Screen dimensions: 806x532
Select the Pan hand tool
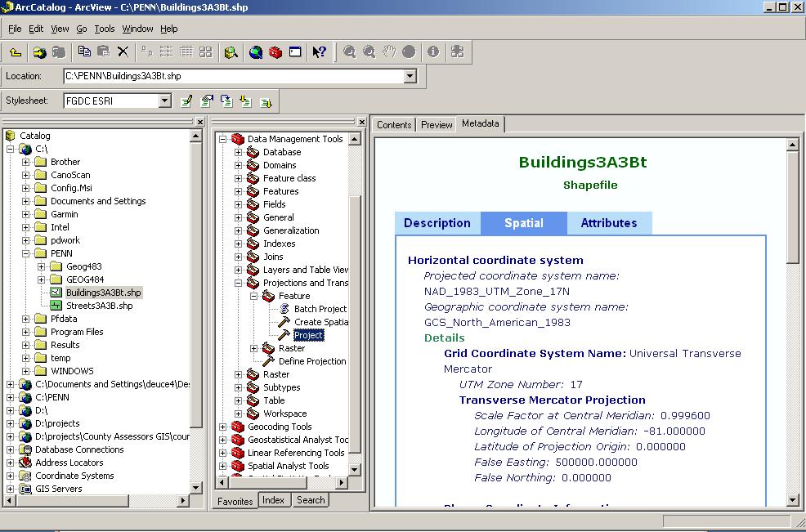point(389,51)
